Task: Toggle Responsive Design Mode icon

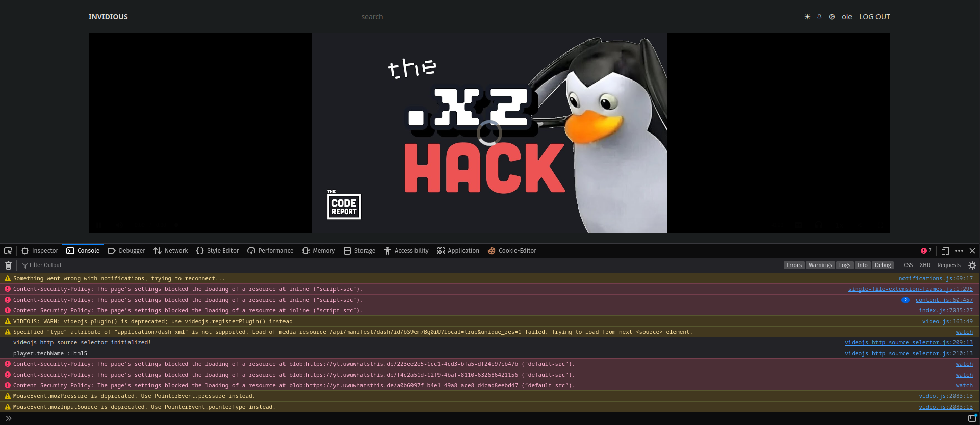Action: coord(945,251)
